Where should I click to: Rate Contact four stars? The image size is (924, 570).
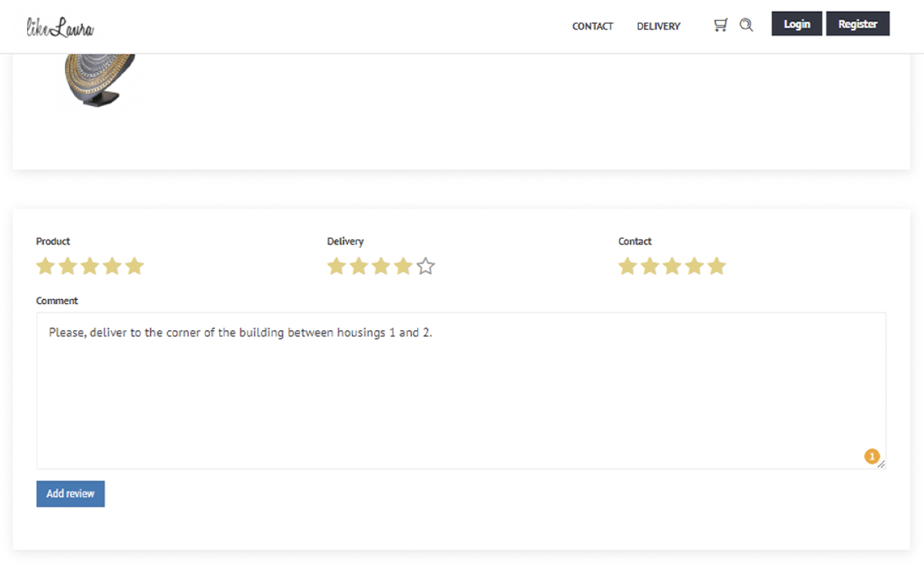[694, 266]
